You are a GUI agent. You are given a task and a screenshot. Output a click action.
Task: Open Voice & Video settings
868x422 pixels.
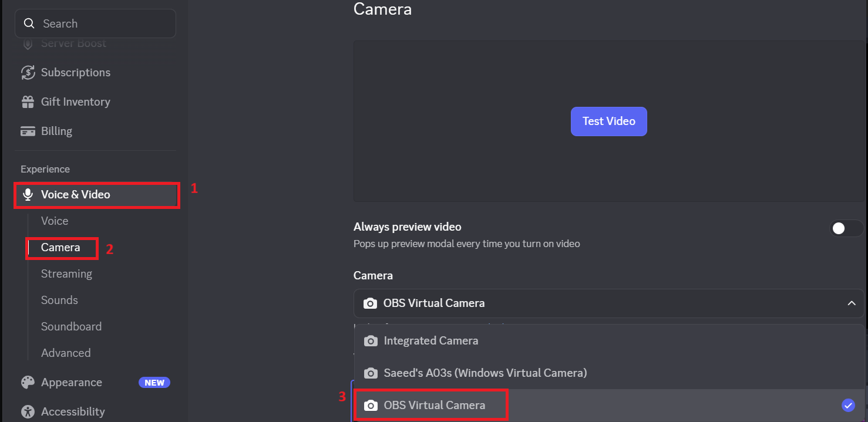pyautogui.click(x=97, y=195)
